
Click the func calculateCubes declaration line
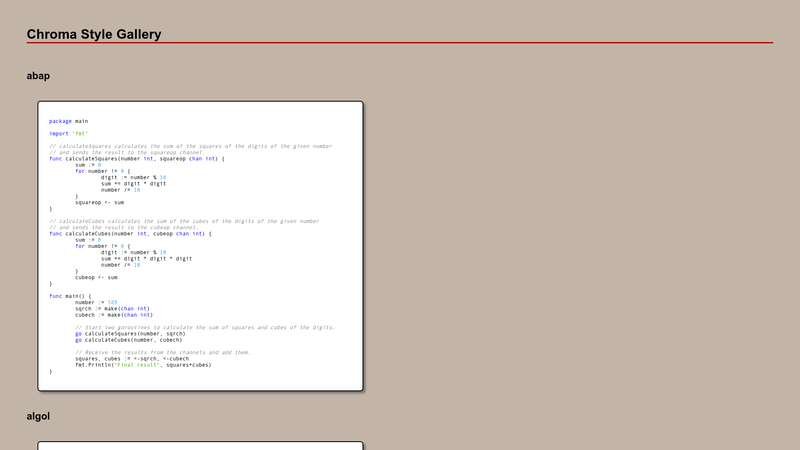(130, 234)
